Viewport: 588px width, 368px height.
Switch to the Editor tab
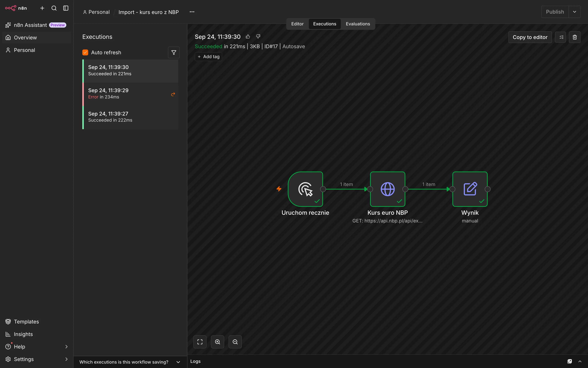tap(297, 24)
